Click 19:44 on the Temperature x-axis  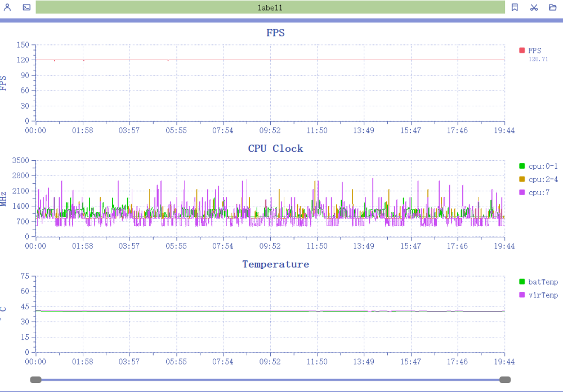[x=504, y=362]
